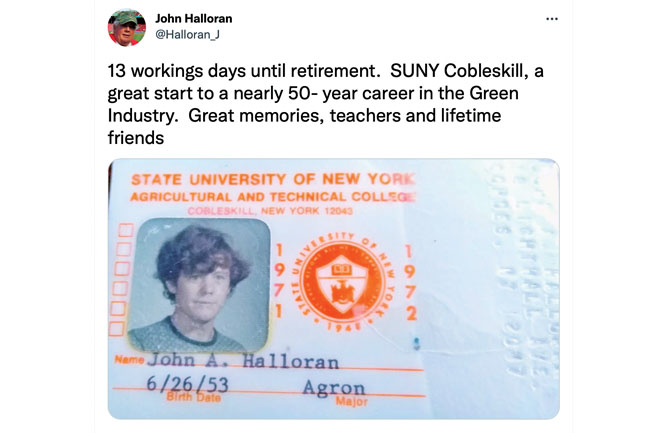Click the 'Agron' major text on card
This screenshot has height=433, width=667.
pyautogui.click(x=334, y=388)
